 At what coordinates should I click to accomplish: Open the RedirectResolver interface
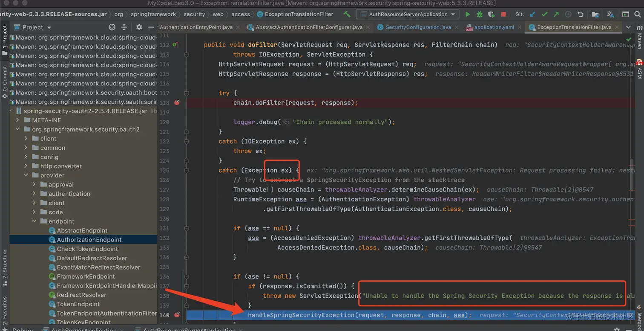pos(82,295)
